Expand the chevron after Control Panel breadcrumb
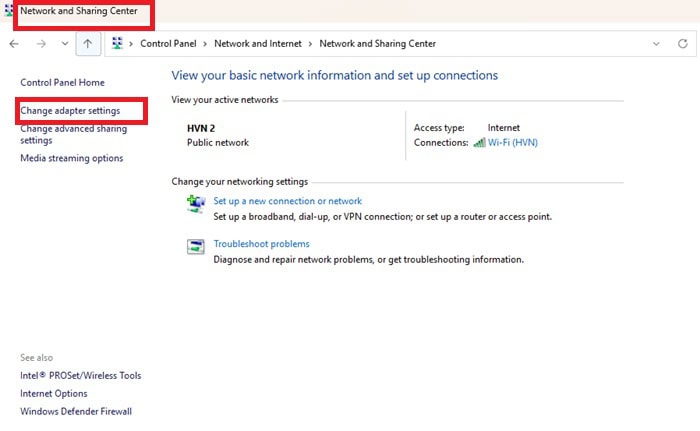The height and width of the screenshot is (431, 700). click(x=206, y=44)
